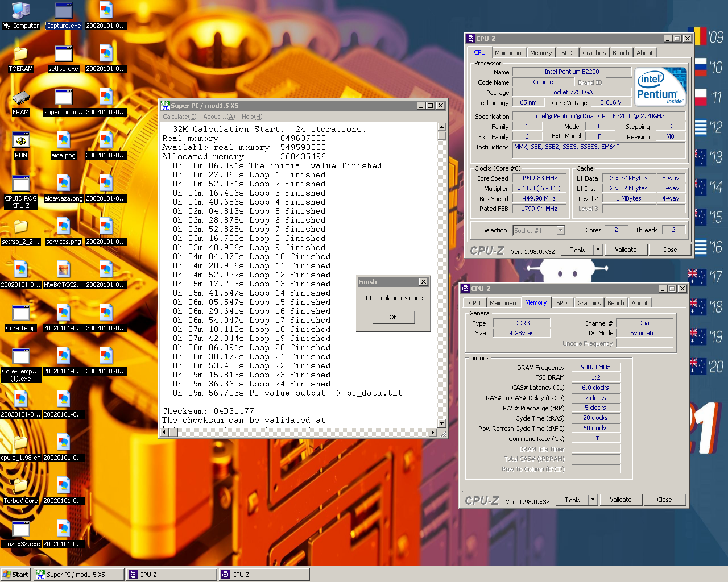Open Bench tab in upper CPU-Z window
The image size is (728, 582).
click(621, 53)
